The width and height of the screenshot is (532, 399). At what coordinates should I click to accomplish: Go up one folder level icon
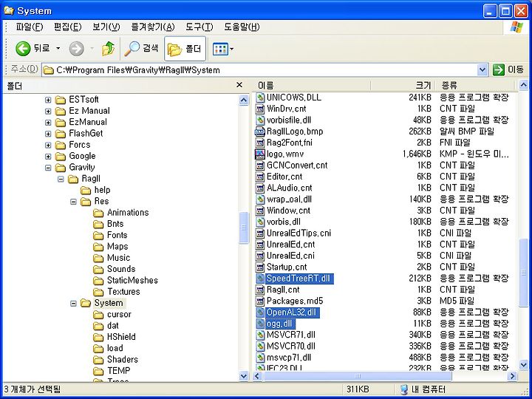[108, 49]
